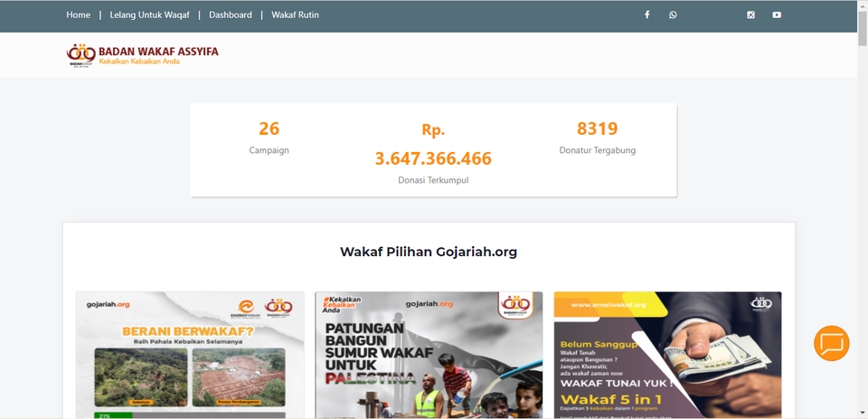Image resolution: width=868 pixels, height=419 pixels.
Task: Open the Wakaf Rutin menu link
Action: click(295, 15)
